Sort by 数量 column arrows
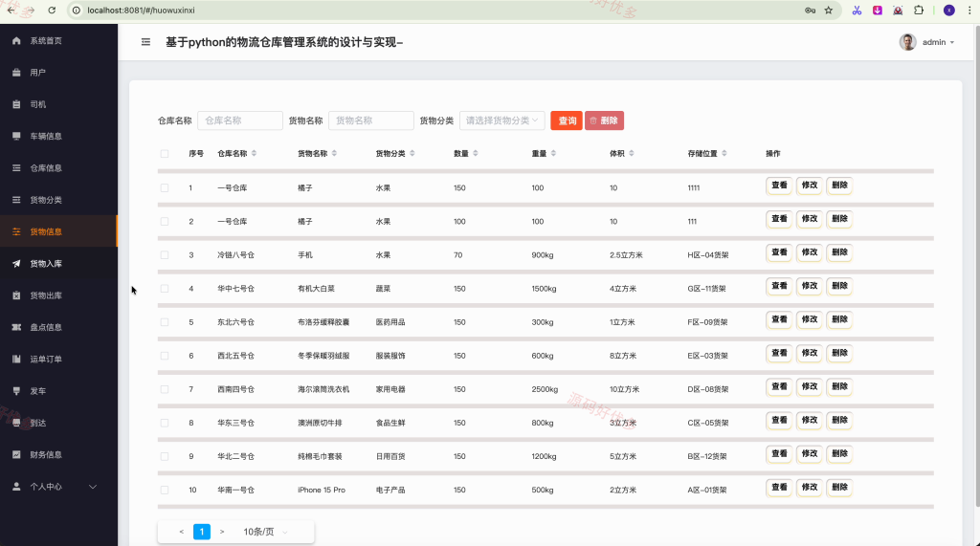Image resolution: width=980 pixels, height=546 pixels. point(476,153)
